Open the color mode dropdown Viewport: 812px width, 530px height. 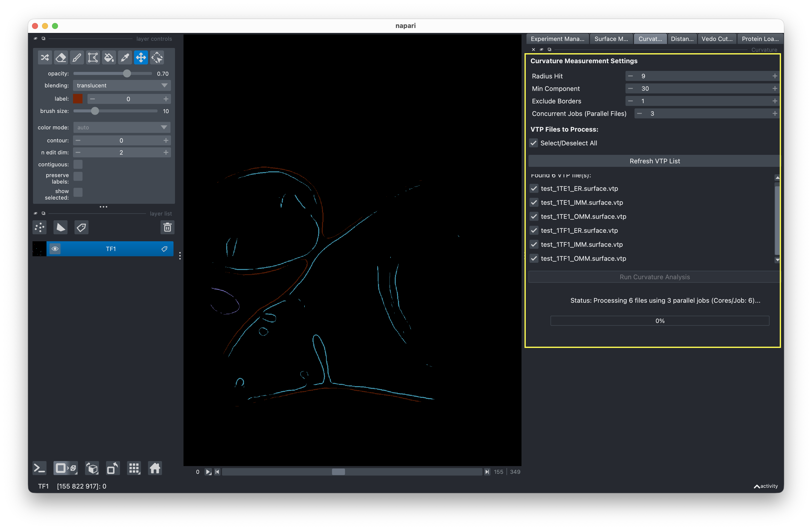point(122,127)
